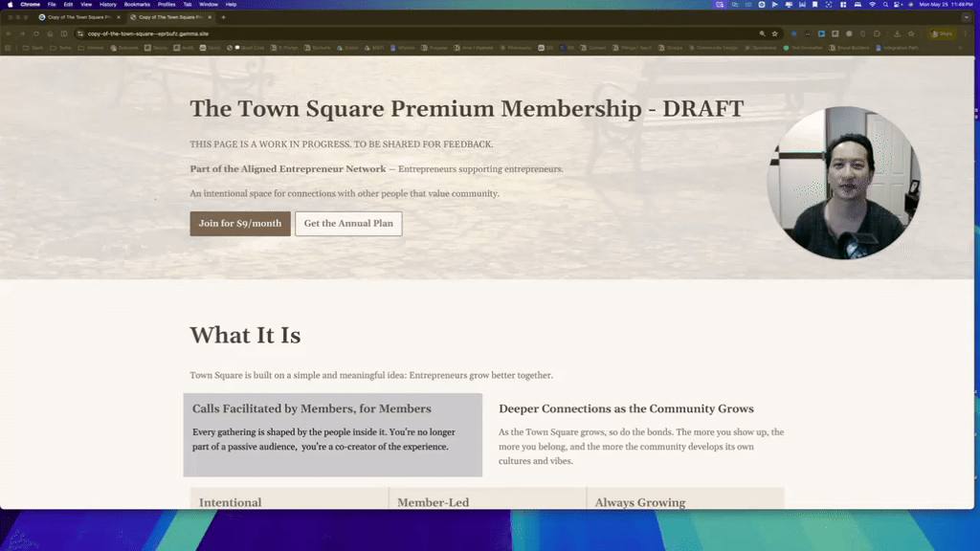This screenshot has height=551, width=980.
Task: Switch to the first Town Square tab
Action: click(x=78, y=17)
